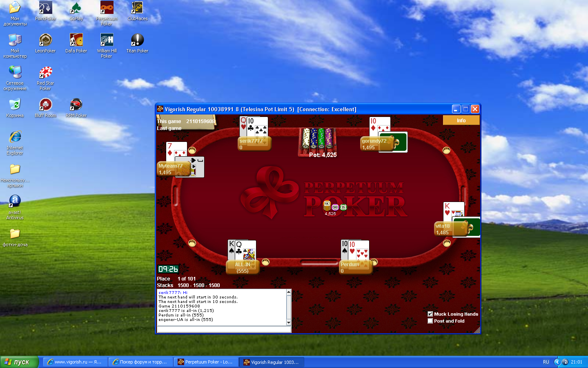Select the Неиспользуемые ярлыки folder

click(15, 175)
